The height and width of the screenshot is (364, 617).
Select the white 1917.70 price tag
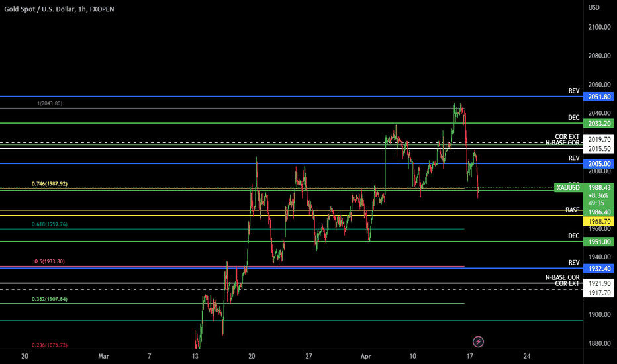click(599, 293)
